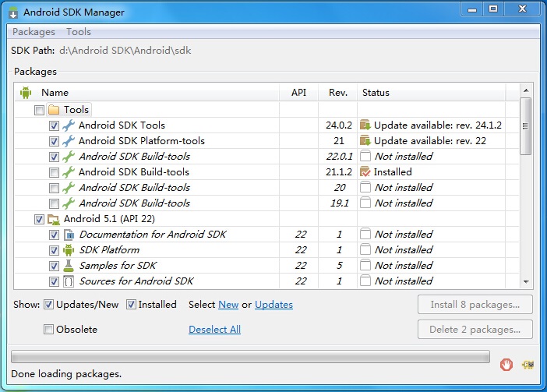Click the braces icon of Sources for Android SDK

click(x=69, y=281)
